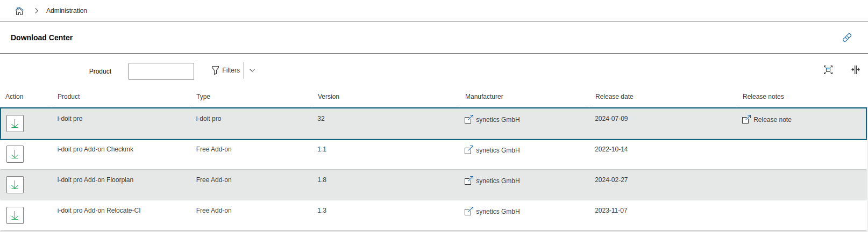Toggle fullscreen table view icon
This screenshot has width=868, height=232.
(x=828, y=70)
